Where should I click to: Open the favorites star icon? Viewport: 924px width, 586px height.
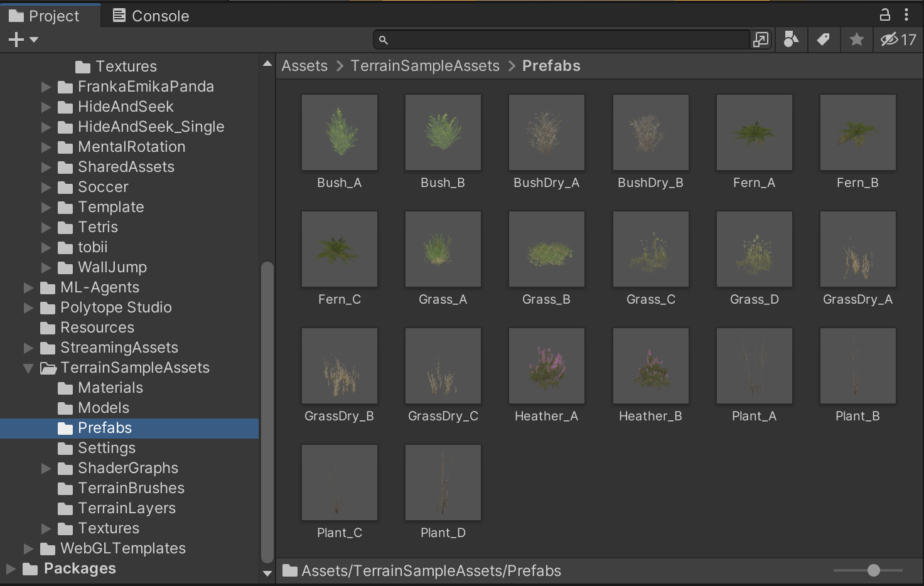click(856, 40)
